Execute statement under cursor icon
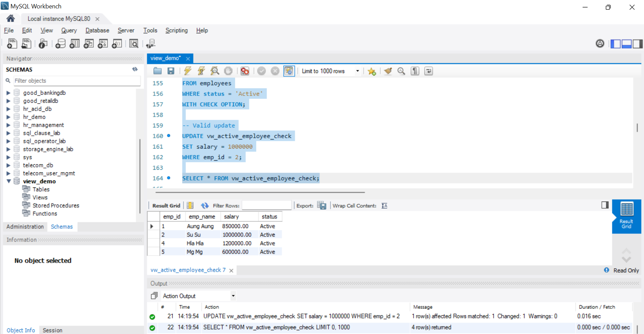The width and height of the screenshot is (644, 334). pos(201,71)
